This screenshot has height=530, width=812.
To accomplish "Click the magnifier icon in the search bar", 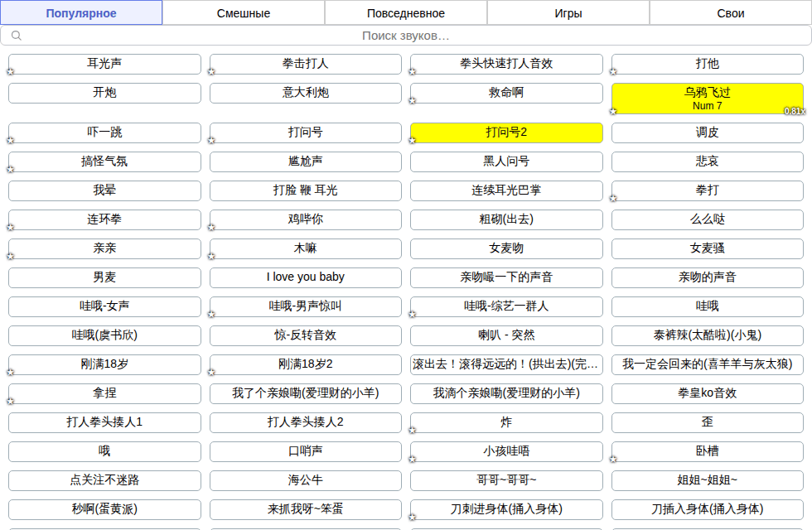I will 17,36.
